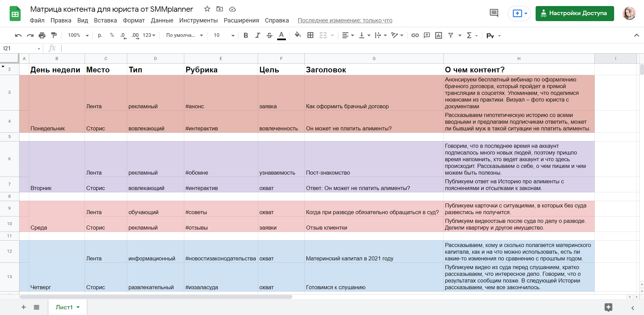Open the Правка menu

point(61,20)
